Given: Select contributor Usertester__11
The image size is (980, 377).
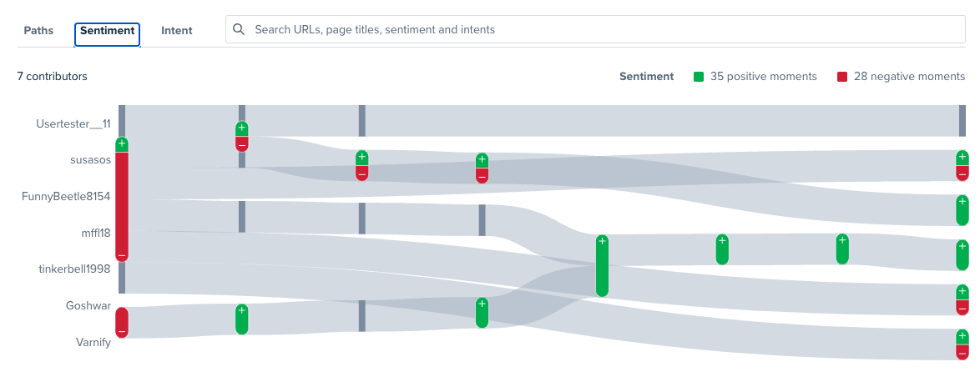Looking at the screenshot, I should click(73, 124).
